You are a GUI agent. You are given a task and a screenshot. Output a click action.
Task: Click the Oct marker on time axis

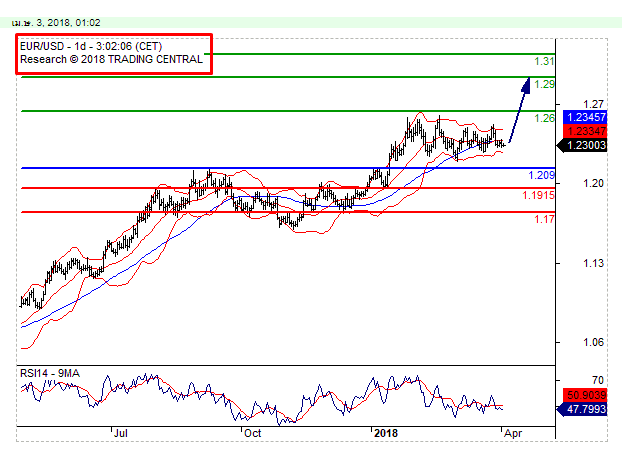tap(251, 433)
